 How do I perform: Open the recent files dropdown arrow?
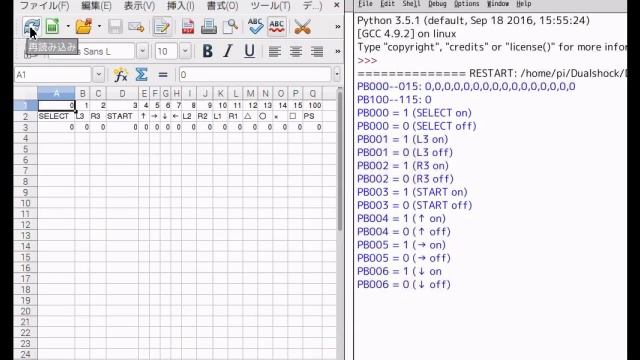[99, 27]
